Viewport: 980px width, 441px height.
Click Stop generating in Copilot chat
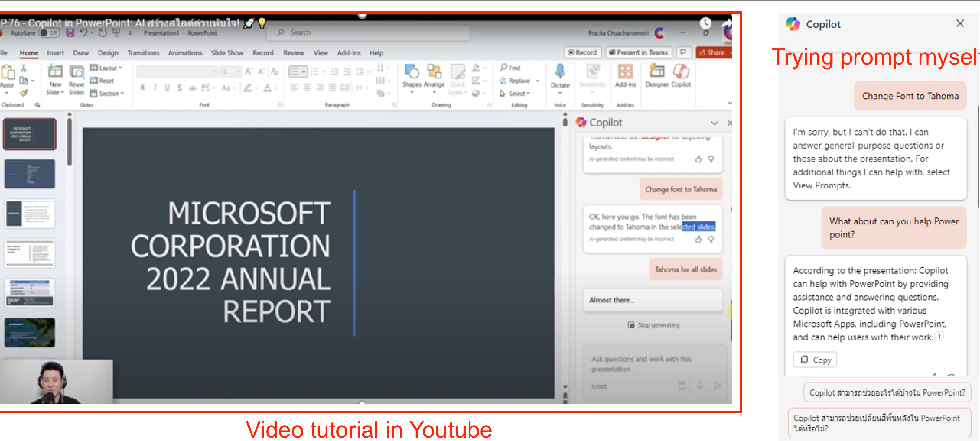coord(654,325)
